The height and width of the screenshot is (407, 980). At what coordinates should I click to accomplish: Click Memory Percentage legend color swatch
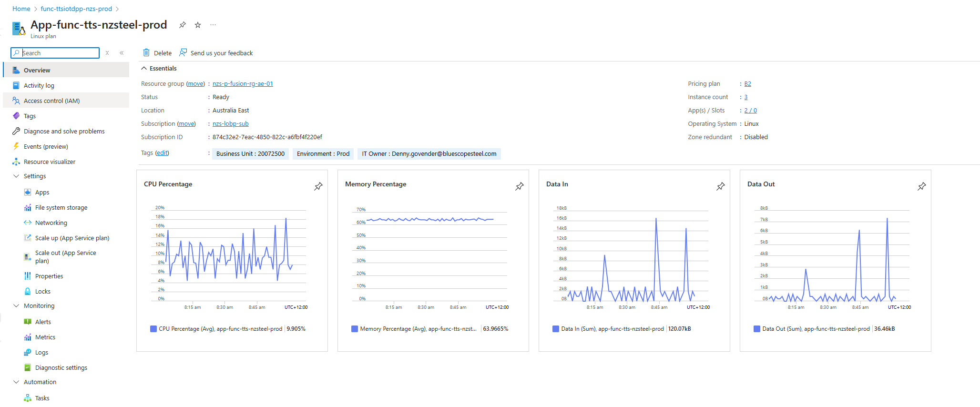tap(355, 328)
